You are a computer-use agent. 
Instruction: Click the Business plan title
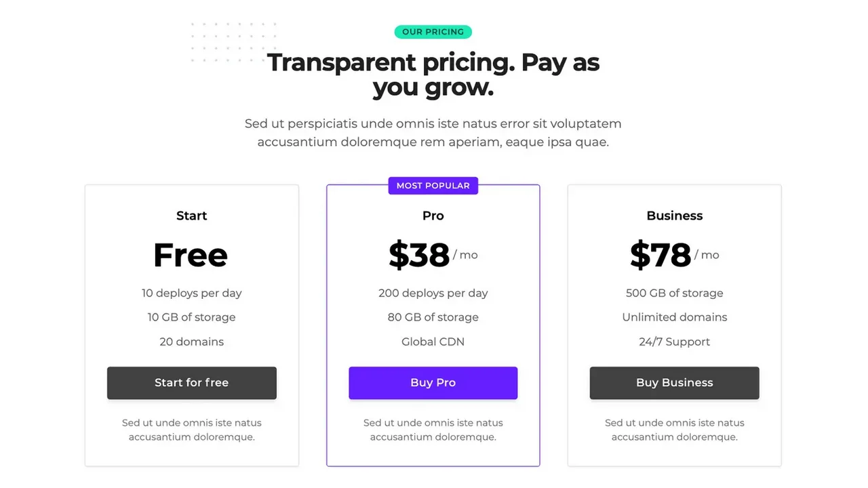[x=674, y=215]
